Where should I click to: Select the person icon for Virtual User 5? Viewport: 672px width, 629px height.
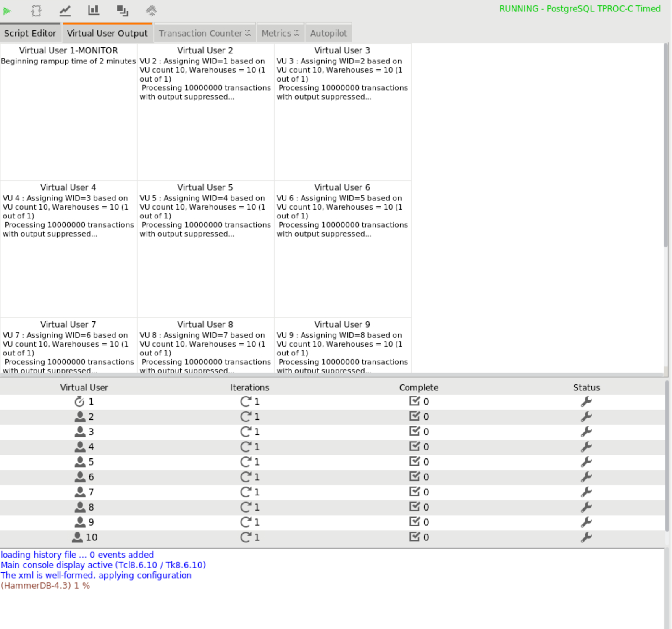pos(80,462)
